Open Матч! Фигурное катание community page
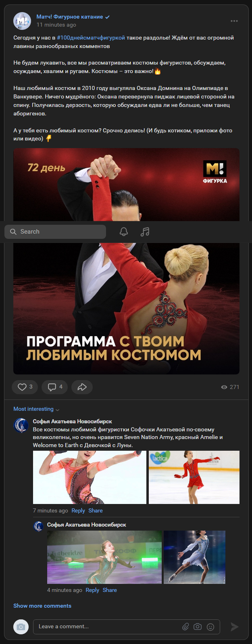The width and height of the screenshot is (252, 644). [x=70, y=17]
